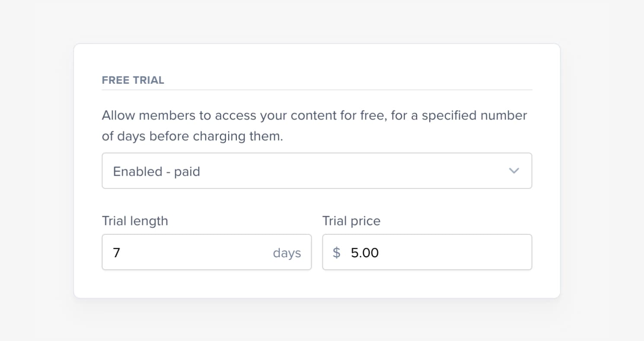Select the Trial length input field

[194, 252]
